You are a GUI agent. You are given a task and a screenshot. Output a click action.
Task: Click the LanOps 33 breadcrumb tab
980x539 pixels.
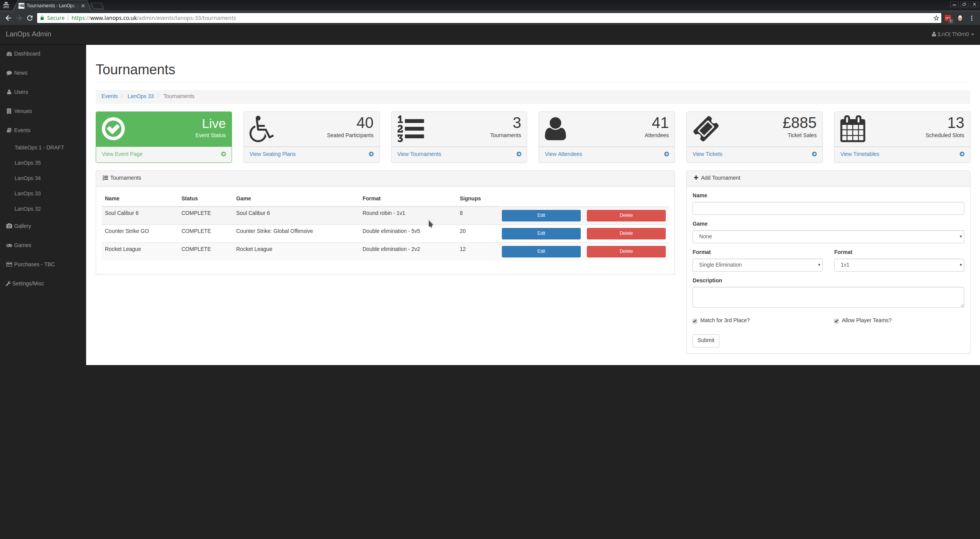click(140, 96)
